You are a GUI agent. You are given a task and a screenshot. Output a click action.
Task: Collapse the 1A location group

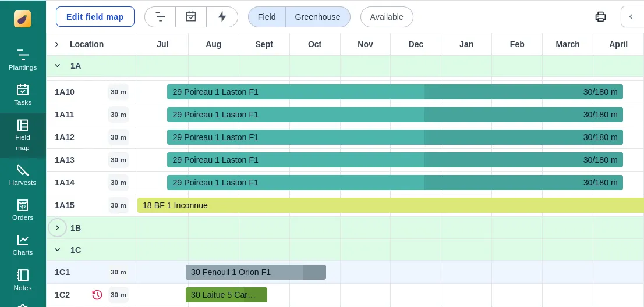57,66
